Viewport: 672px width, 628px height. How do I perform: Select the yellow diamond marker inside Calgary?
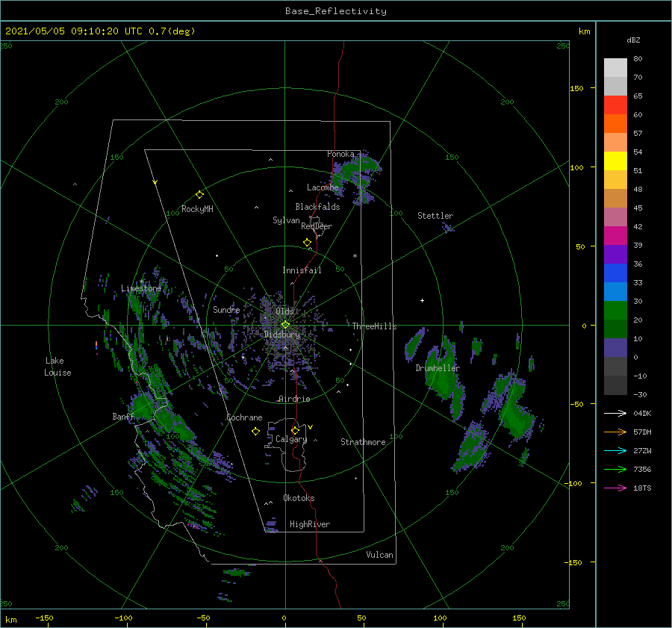pyautogui.click(x=295, y=430)
